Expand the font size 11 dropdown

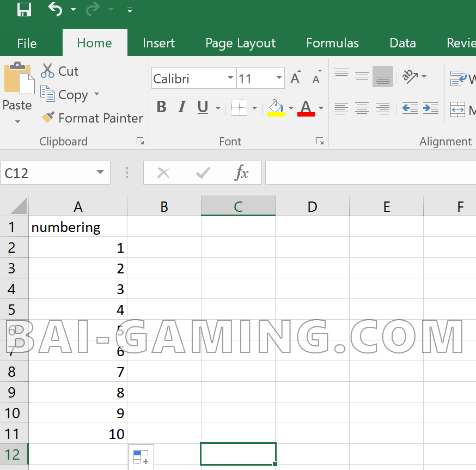279,78
